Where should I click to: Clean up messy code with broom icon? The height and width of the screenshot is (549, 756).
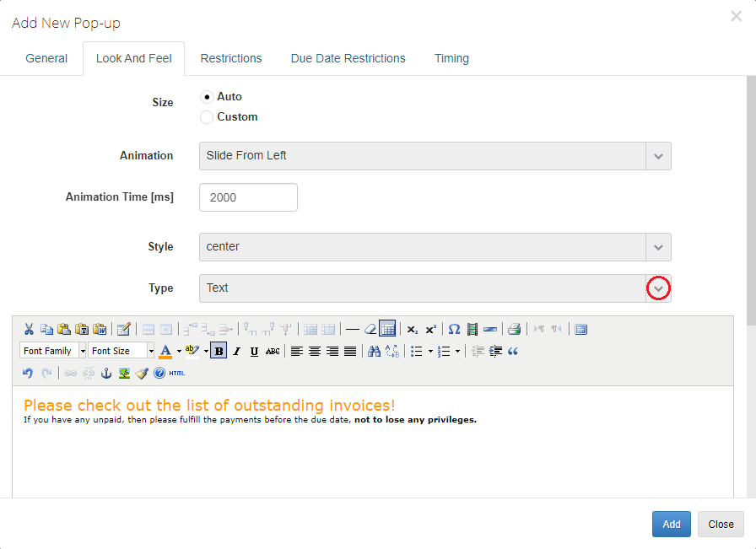142,373
